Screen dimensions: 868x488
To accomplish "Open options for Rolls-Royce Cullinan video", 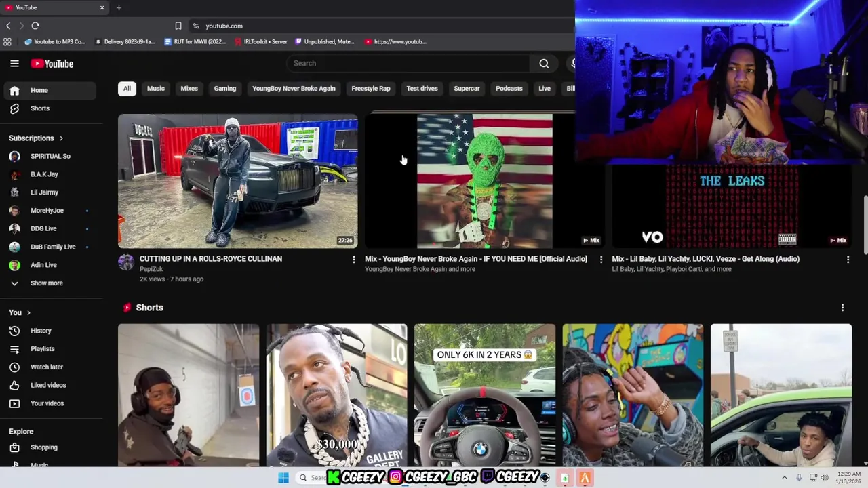I will click(353, 260).
